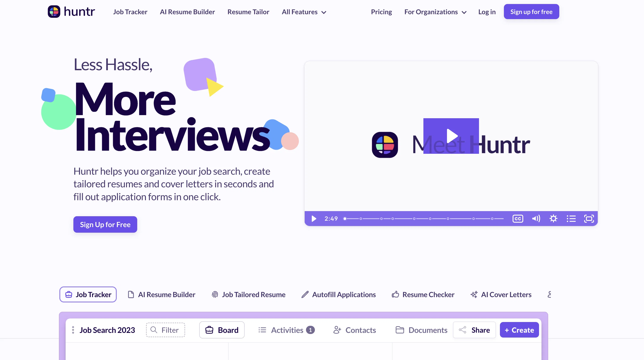This screenshot has width=644, height=360.
Task: Click Log in
Action: 487,12
